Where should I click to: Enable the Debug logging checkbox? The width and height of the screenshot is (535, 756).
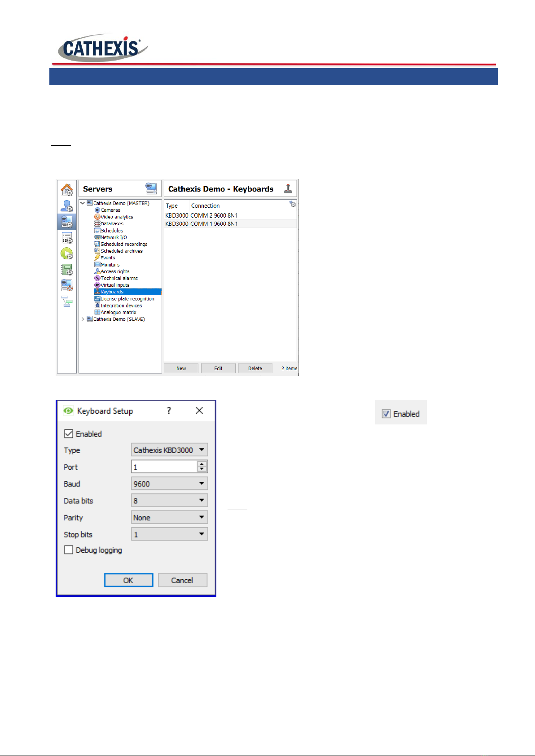[x=69, y=550]
